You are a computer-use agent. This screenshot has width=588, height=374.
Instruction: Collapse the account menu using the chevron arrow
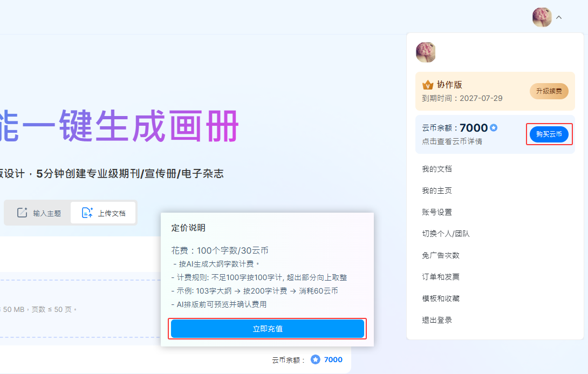(x=559, y=17)
